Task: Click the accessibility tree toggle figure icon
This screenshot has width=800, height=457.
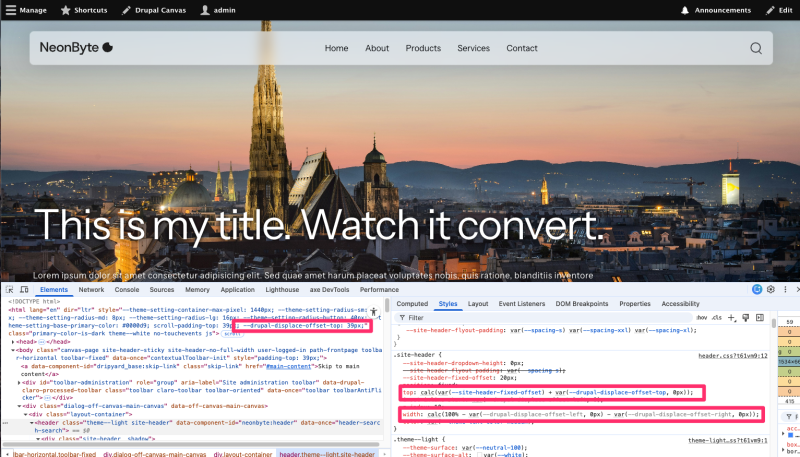Action: tap(373, 312)
